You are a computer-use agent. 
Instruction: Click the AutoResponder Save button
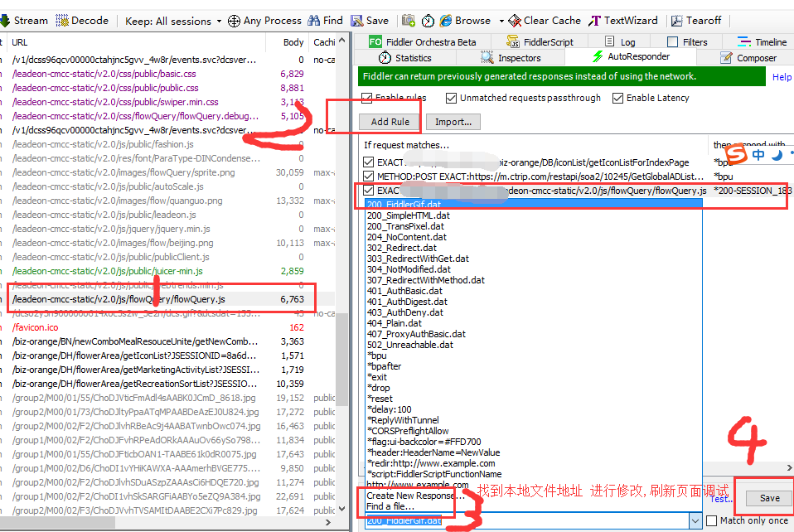770,498
